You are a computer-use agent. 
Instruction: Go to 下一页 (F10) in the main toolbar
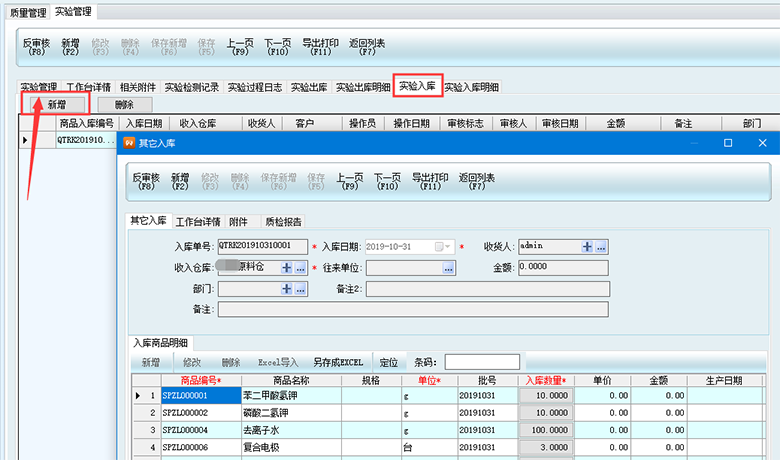[x=277, y=47]
